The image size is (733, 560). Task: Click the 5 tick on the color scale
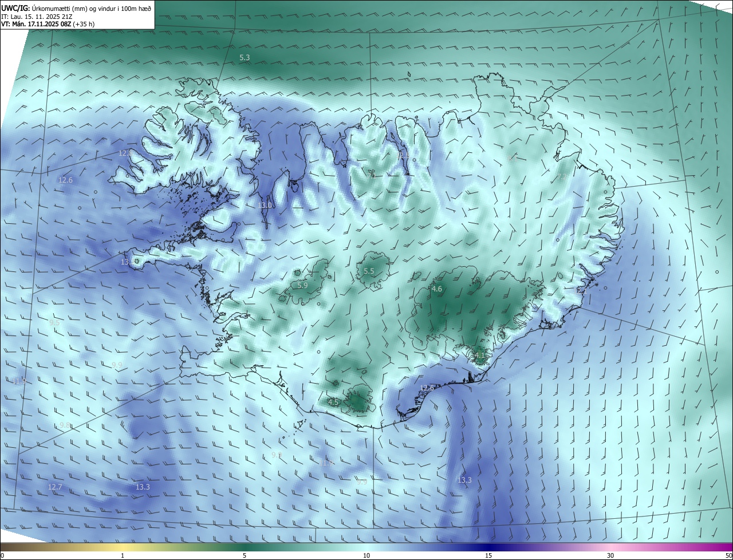pos(245,555)
